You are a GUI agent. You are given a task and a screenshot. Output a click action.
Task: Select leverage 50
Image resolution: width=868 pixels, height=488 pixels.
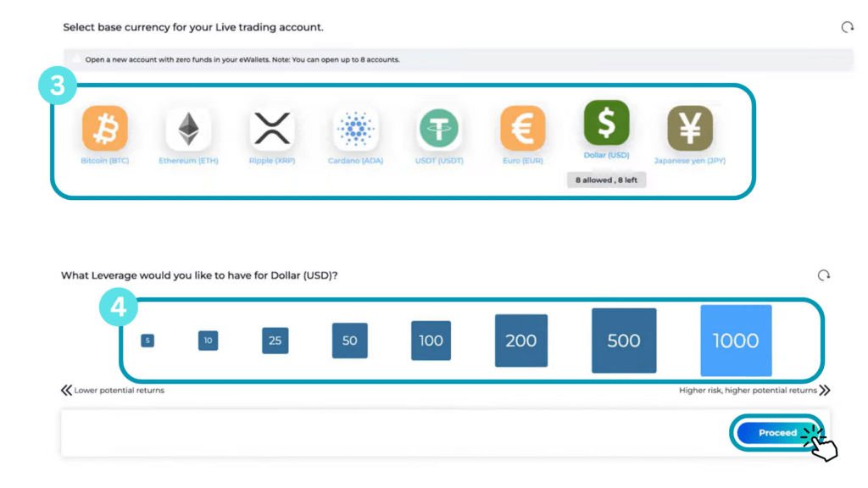(350, 341)
